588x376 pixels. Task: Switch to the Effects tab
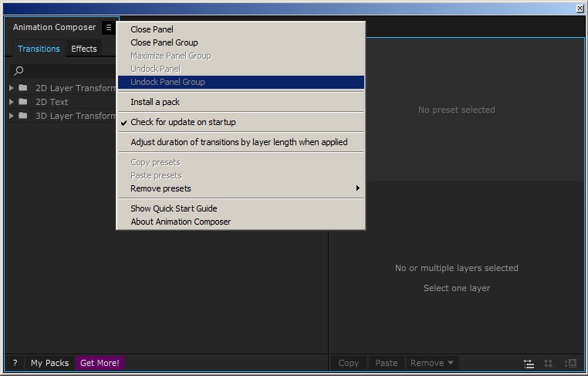pos(84,49)
